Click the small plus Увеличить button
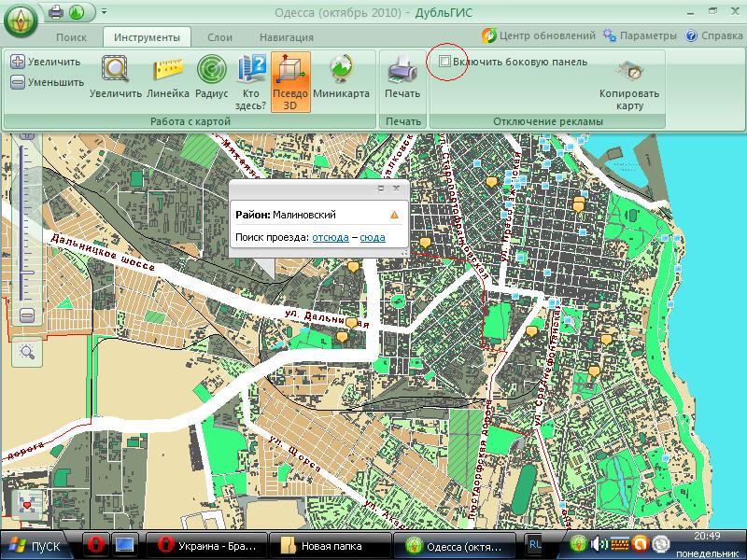This screenshot has width=747, height=560. coord(18,62)
